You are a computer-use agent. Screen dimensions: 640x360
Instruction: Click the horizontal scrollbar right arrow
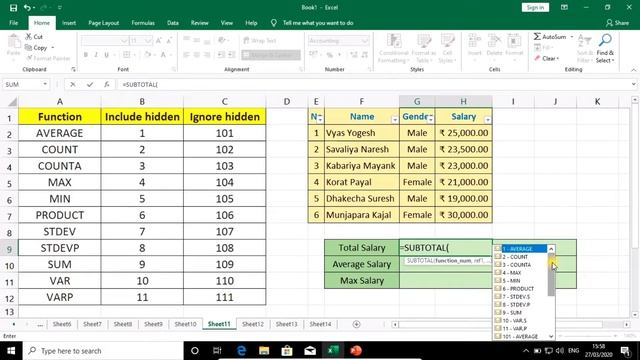coord(627,324)
